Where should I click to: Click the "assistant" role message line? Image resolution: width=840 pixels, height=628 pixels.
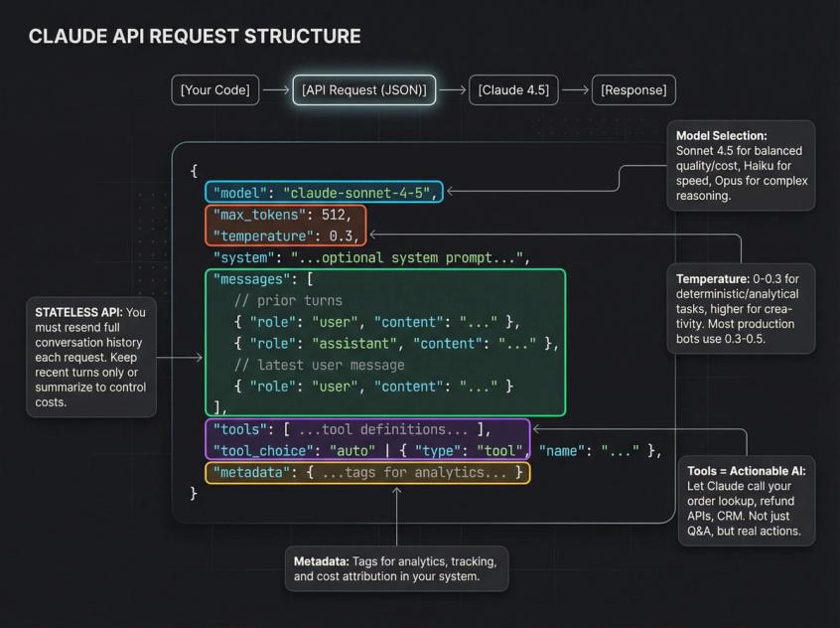pos(396,343)
